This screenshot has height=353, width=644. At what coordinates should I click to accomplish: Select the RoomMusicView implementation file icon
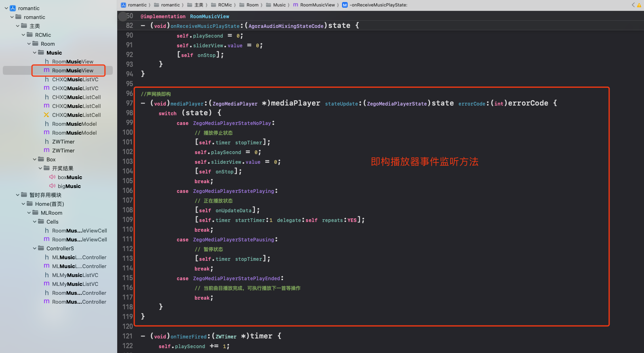[x=47, y=70]
